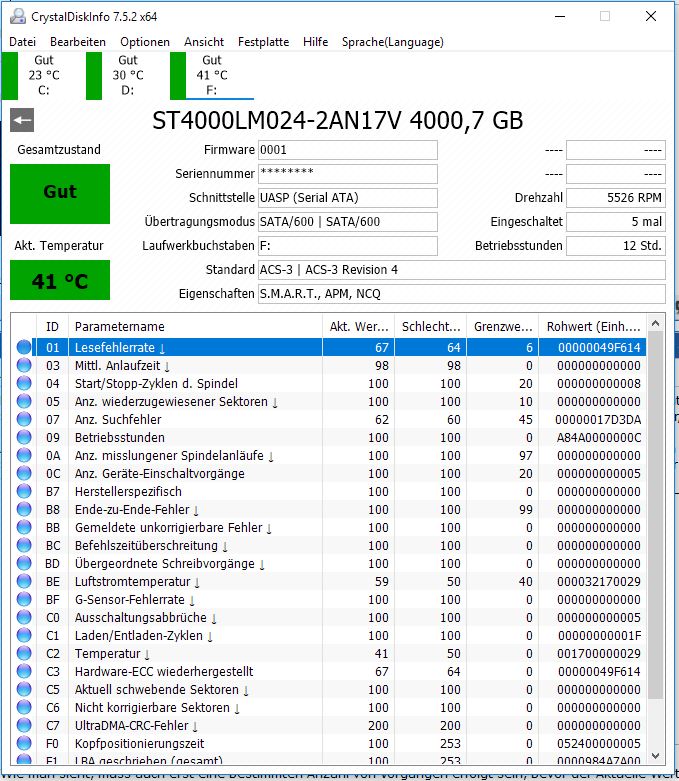The height and width of the screenshot is (781, 679).
Task: Click the Rohwert column header
Action: coord(593,327)
